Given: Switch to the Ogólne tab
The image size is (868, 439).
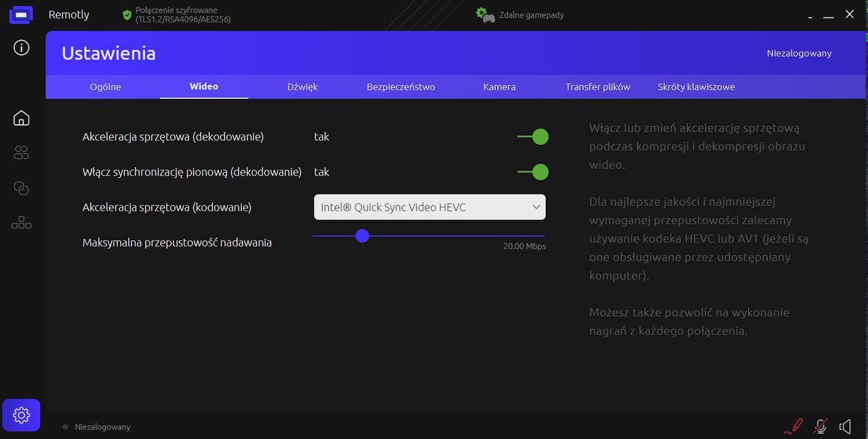Looking at the screenshot, I should 106,87.
